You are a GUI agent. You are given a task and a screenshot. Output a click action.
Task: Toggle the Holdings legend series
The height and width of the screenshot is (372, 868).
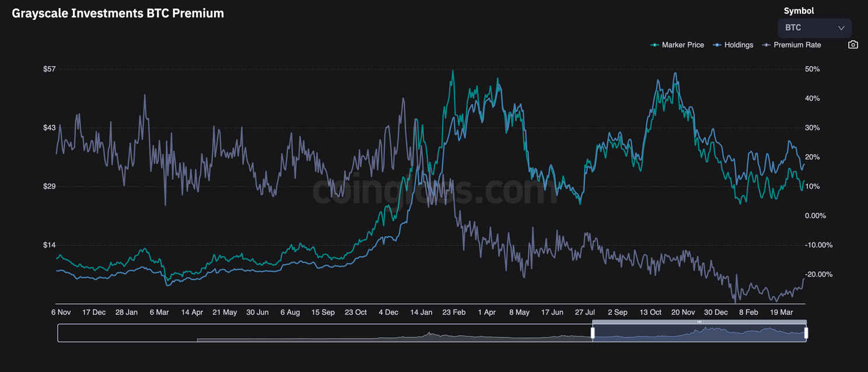733,45
